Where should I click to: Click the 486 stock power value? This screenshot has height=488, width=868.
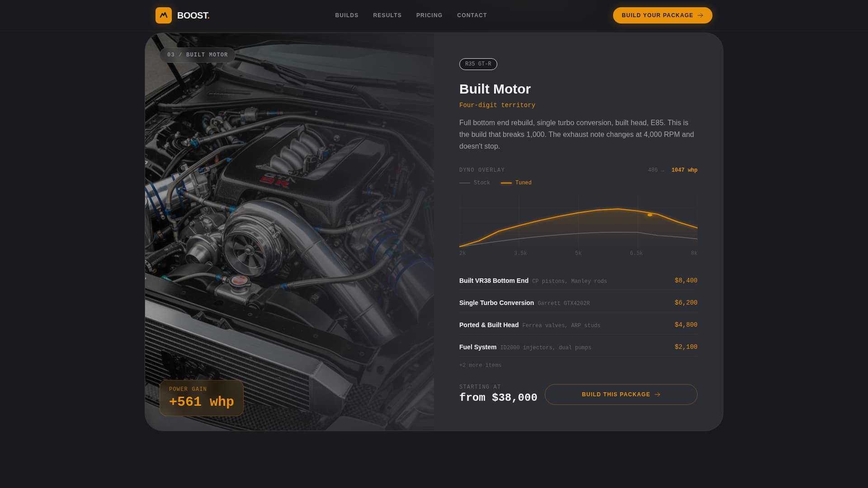pos(653,170)
